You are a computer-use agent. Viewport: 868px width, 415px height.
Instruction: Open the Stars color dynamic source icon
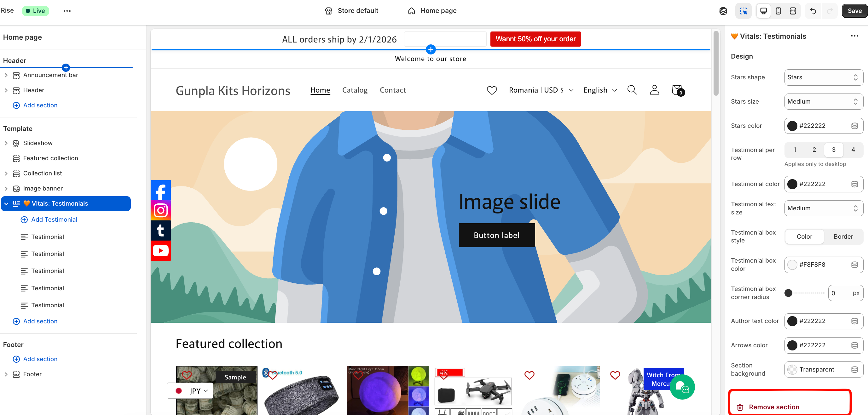point(854,126)
